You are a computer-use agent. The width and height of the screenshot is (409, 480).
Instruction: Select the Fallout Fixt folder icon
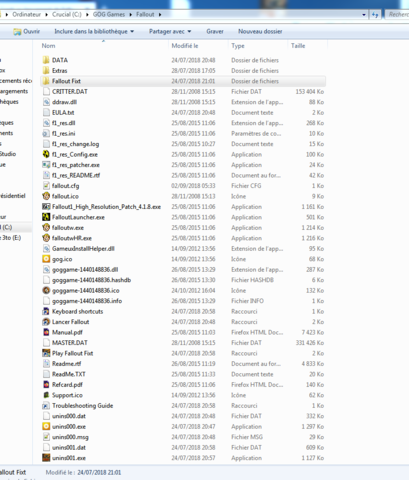(x=46, y=81)
